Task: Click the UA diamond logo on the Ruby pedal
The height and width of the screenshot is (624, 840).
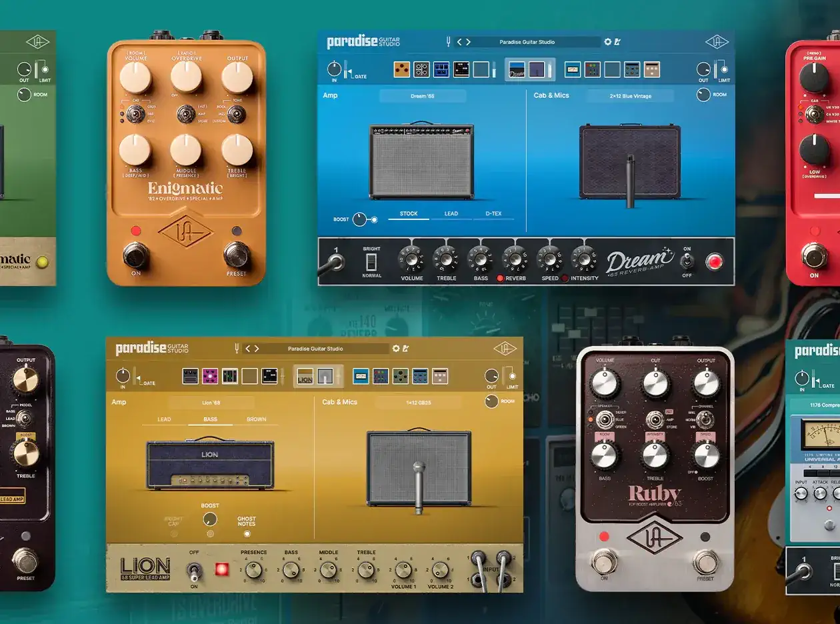Action: (655, 539)
